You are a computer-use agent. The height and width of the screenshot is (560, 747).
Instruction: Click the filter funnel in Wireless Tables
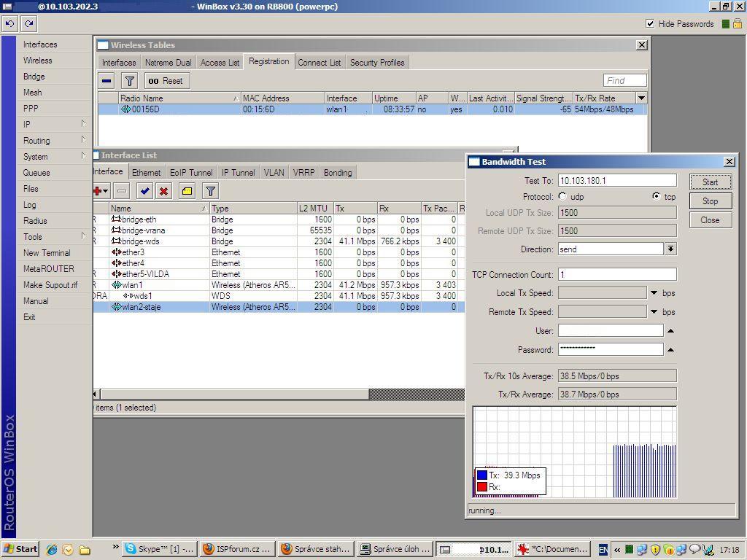tap(128, 81)
